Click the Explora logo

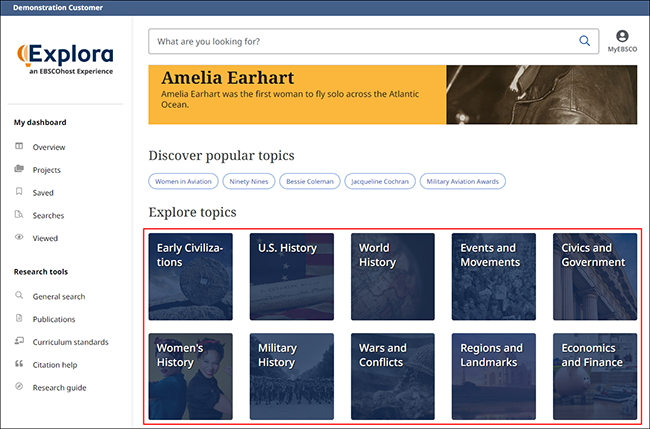pos(65,58)
